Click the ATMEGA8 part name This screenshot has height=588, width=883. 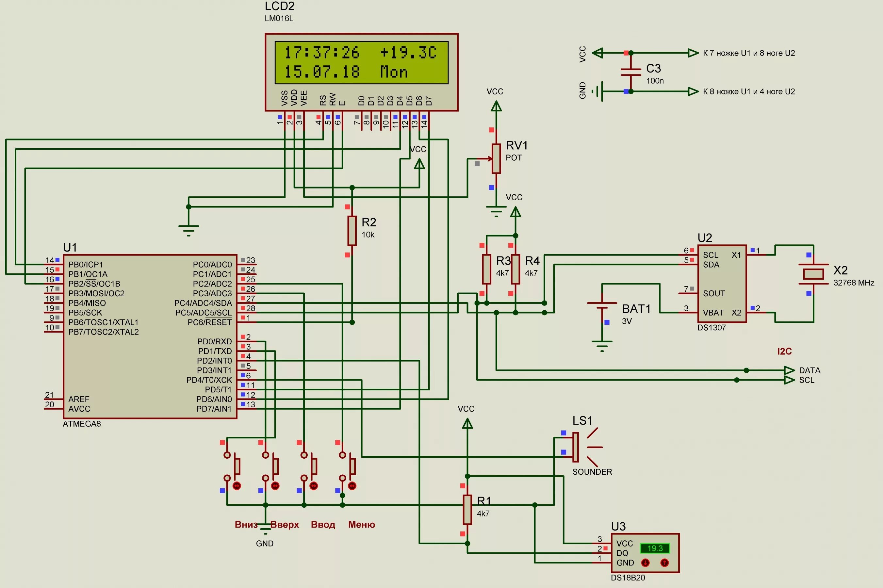point(82,424)
